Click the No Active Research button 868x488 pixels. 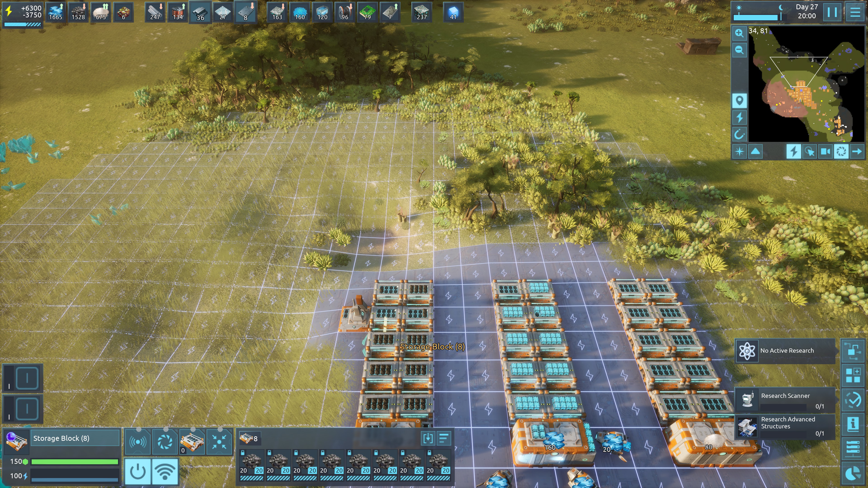coord(785,351)
